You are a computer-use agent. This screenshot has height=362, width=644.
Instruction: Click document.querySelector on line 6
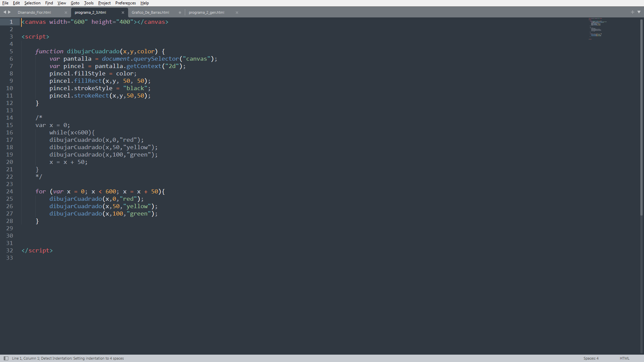[141, 59]
